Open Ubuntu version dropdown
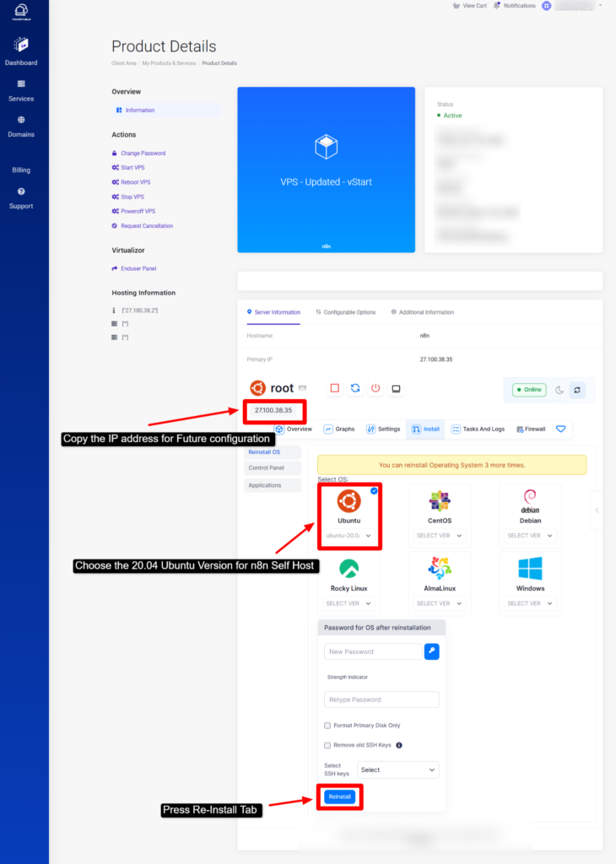 click(x=349, y=536)
